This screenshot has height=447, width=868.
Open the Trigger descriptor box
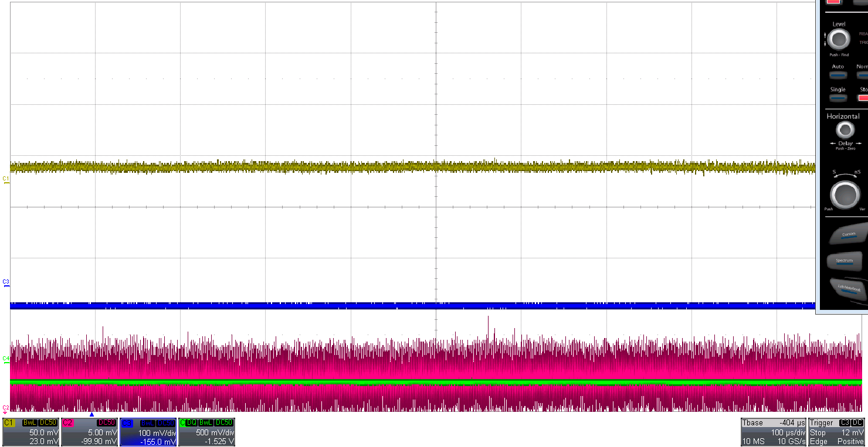(837, 432)
